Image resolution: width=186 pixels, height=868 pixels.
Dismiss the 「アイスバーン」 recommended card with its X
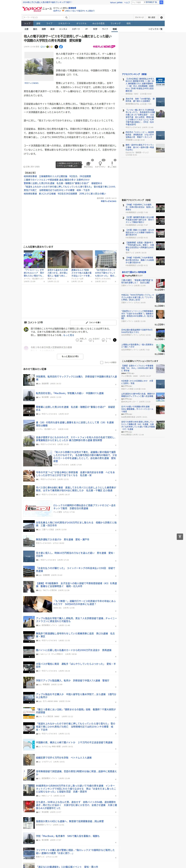click(x=44, y=281)
